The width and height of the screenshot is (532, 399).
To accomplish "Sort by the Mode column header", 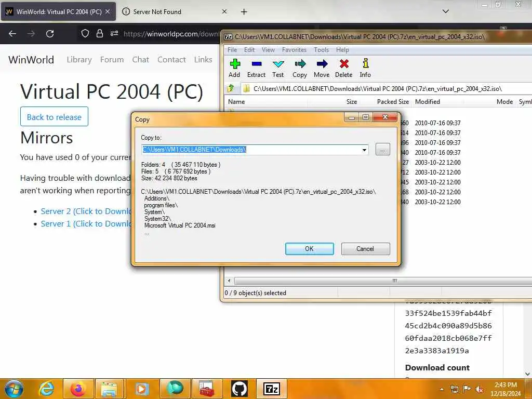I will 504,102.
